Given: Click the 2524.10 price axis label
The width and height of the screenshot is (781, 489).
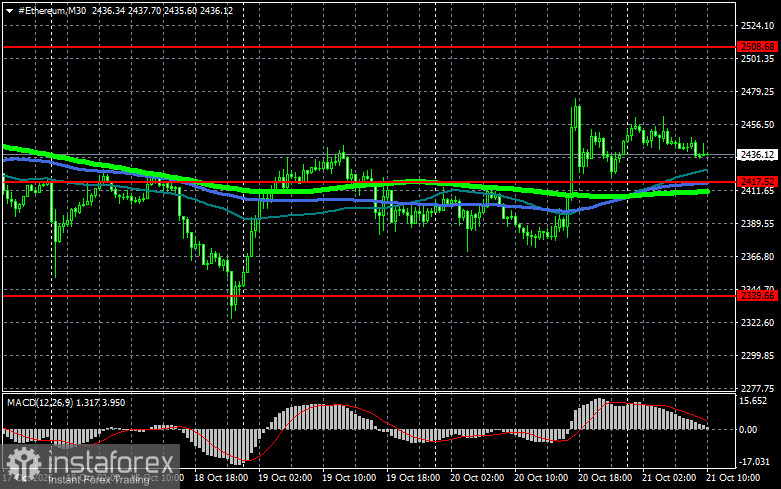Looking at the screenshot, I should (x=758, y=25).
